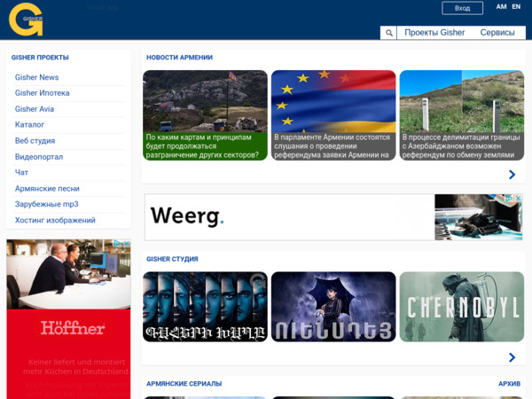Go to Gisher Avia
This screenshot has width=532, height=399.
35,109
